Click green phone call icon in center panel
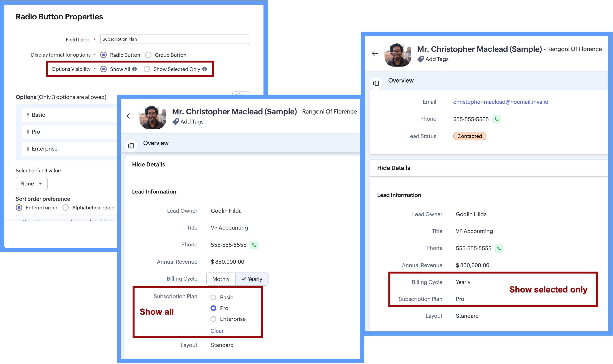This screenshot has height=364, width=613. tap(254, 245)
